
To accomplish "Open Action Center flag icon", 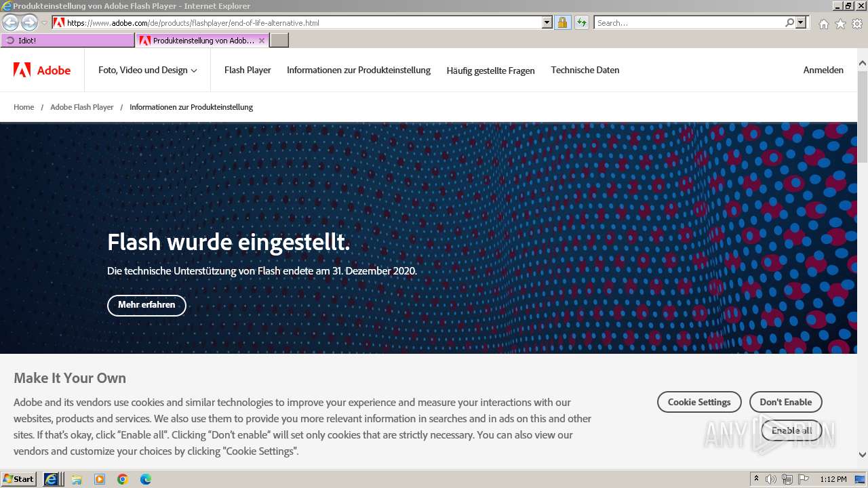I will [x=804, y=479].
